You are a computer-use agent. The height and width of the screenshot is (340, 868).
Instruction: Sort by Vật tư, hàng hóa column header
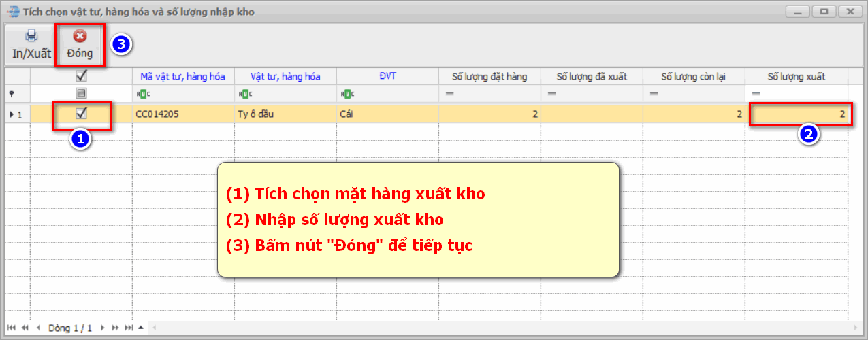(x=285, y=76)
